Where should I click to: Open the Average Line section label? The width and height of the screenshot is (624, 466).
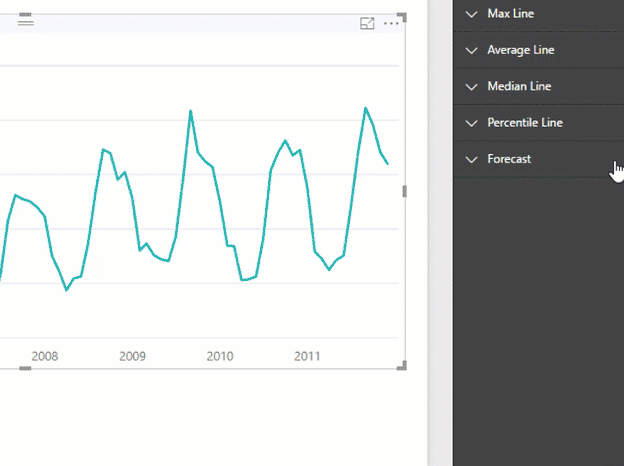521,50
